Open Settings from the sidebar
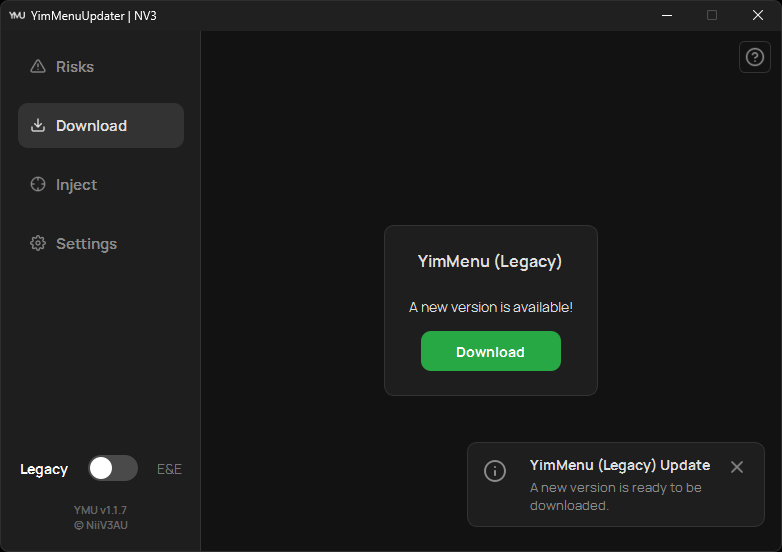This screenshot has width=782, height=552. click(x=101, y=243)
